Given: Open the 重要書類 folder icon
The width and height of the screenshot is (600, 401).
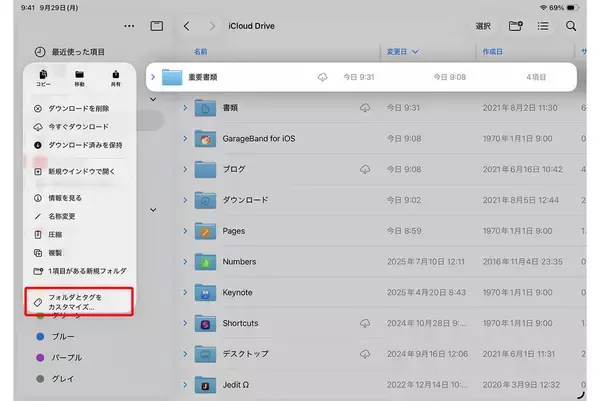Looking at the screenshot, I should coord(172,77).
